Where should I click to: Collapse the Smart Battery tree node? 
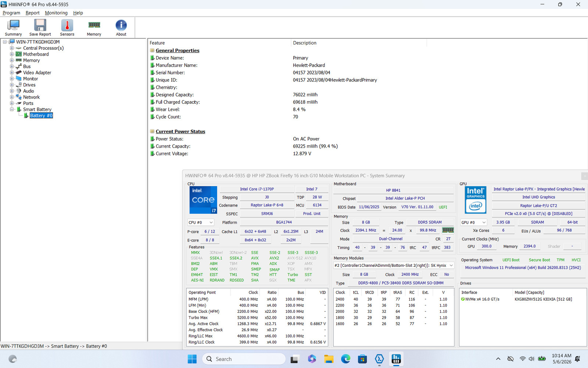point(12,109)
